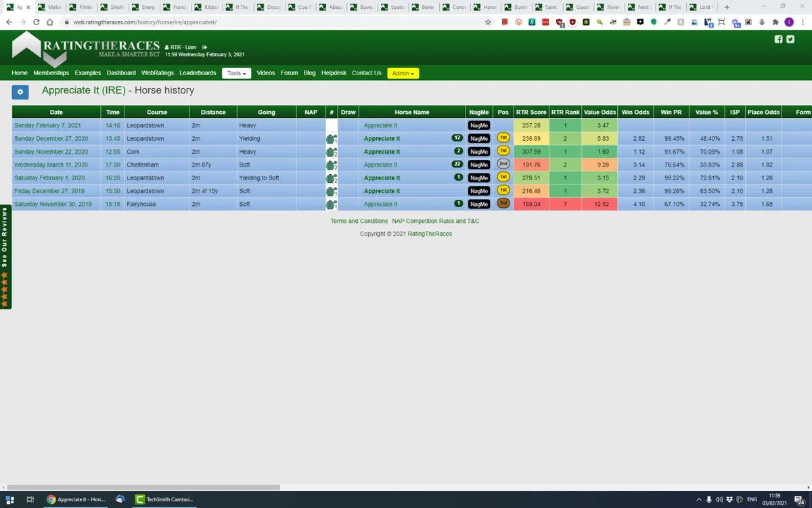The image size is (812, 508).
Task: Expand the Tools dropdown menu
Action: point(236,73)
